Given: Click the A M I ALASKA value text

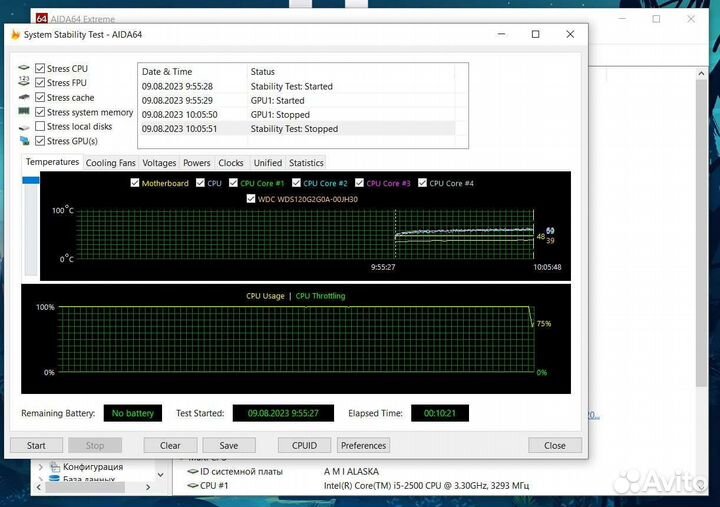Looking at the screenshot, I should (351, 472).
